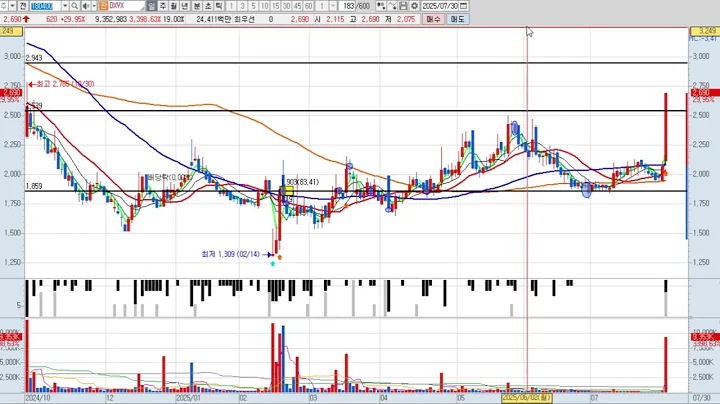
Task: Select the weekly (주) chart period
Action: click(x=163, y=6)
